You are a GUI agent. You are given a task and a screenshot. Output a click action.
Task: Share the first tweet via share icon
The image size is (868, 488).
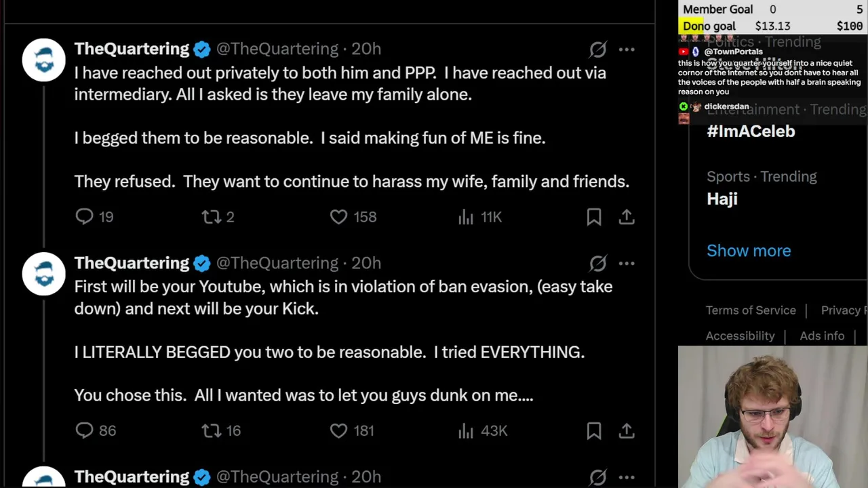click(627, 217)
